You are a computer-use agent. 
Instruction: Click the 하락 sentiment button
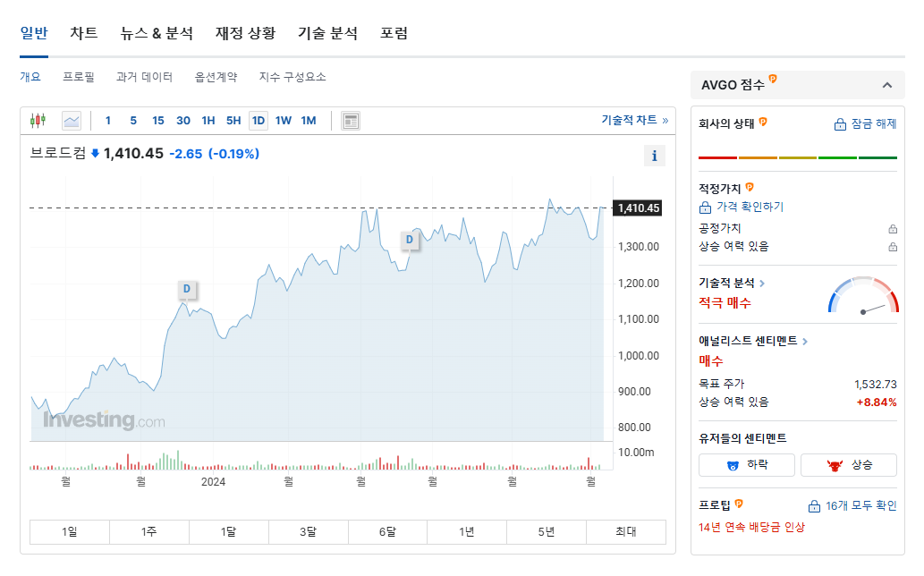[746, 464]
